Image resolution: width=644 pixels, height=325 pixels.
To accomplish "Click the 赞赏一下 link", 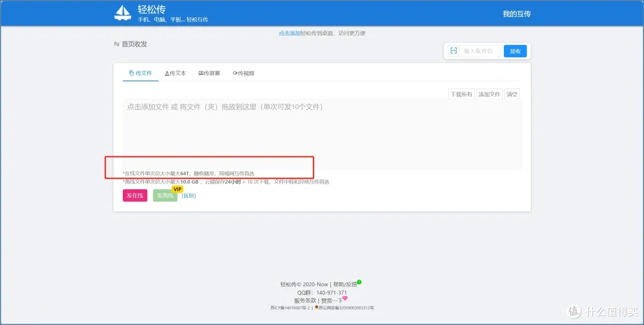I will [x=332, y=301].
